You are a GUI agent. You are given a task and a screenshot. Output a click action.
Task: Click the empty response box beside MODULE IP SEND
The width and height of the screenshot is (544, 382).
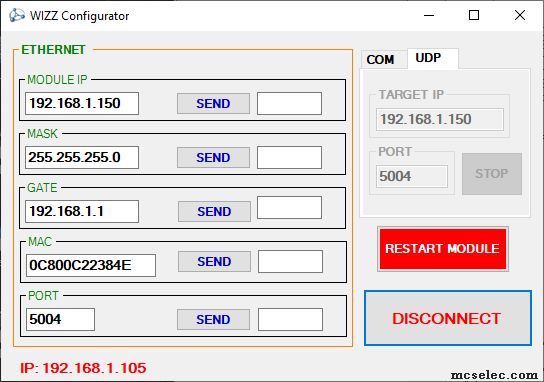tap(289, 103)
